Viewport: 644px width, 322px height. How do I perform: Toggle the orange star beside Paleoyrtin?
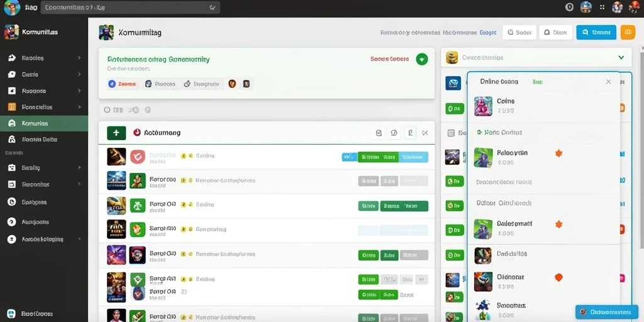point(558,153)
